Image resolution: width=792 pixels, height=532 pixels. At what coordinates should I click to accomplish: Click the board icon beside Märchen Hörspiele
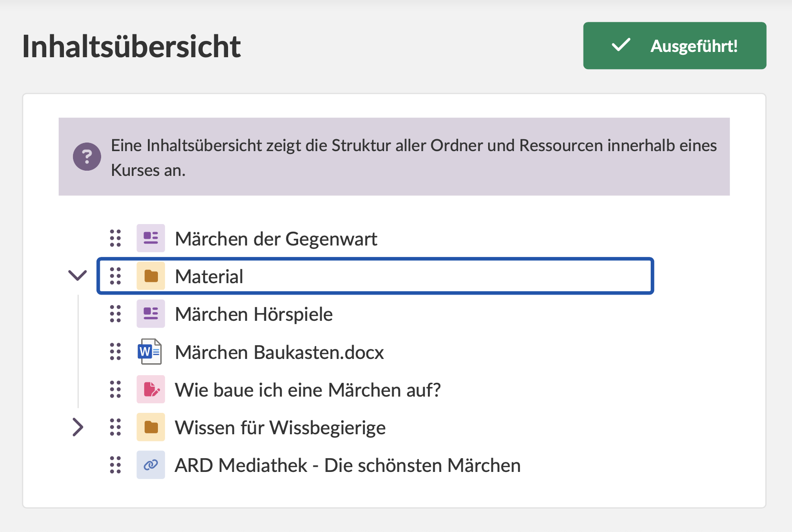coord(150,314)
